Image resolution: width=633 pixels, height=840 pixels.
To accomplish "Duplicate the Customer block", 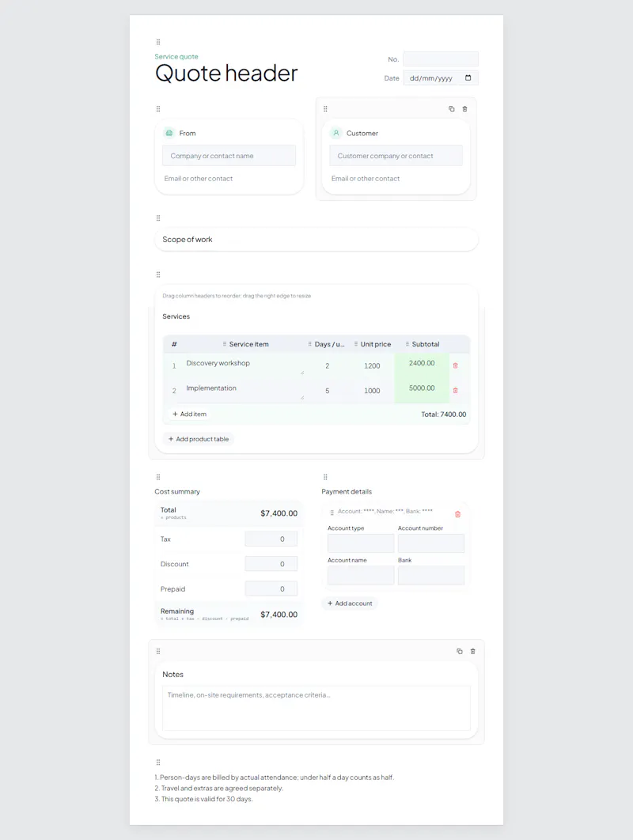I will pyautogui.click(x=451, y=108).
